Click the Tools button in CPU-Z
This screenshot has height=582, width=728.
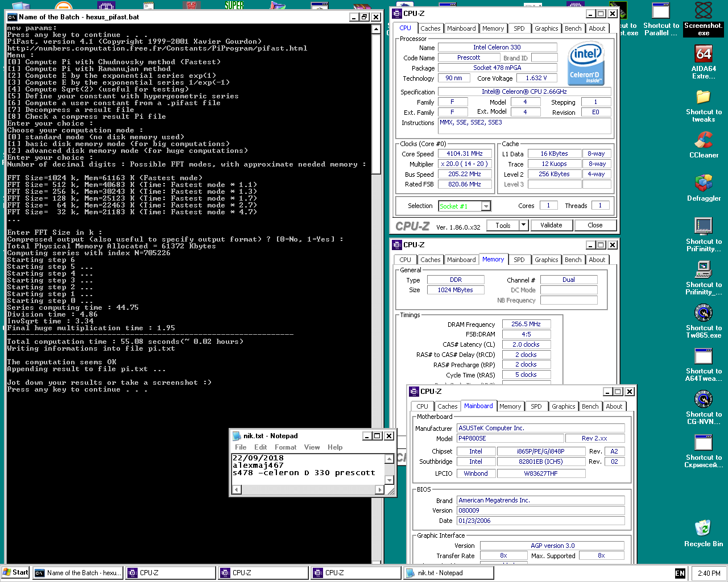pos(503,225)
